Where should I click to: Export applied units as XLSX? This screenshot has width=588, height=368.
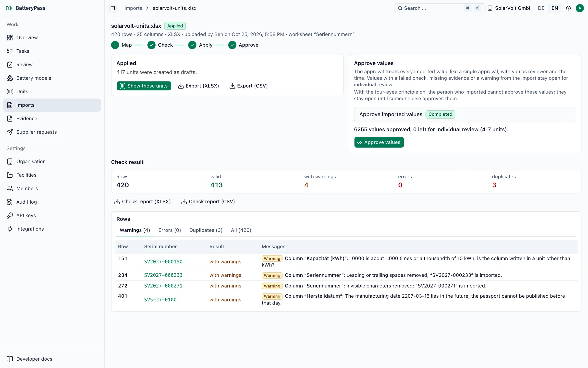198,86
